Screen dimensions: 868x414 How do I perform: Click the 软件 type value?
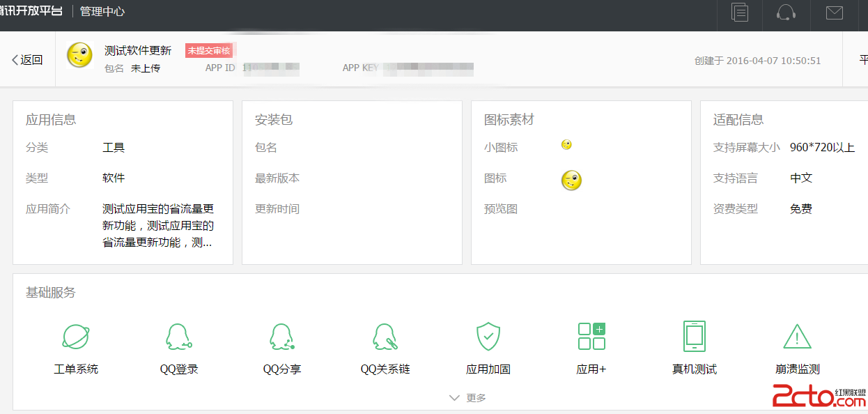pyautogui.click(x=114, y=178)
